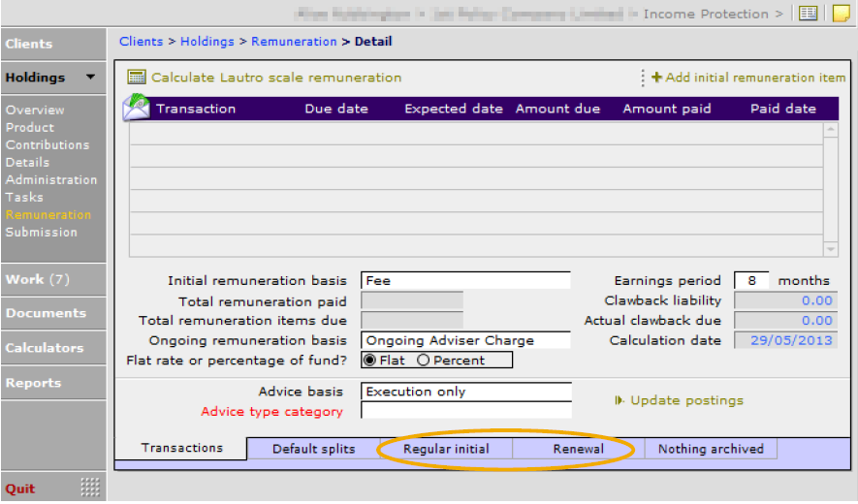Click the Amount paid column header

point(667,109)
